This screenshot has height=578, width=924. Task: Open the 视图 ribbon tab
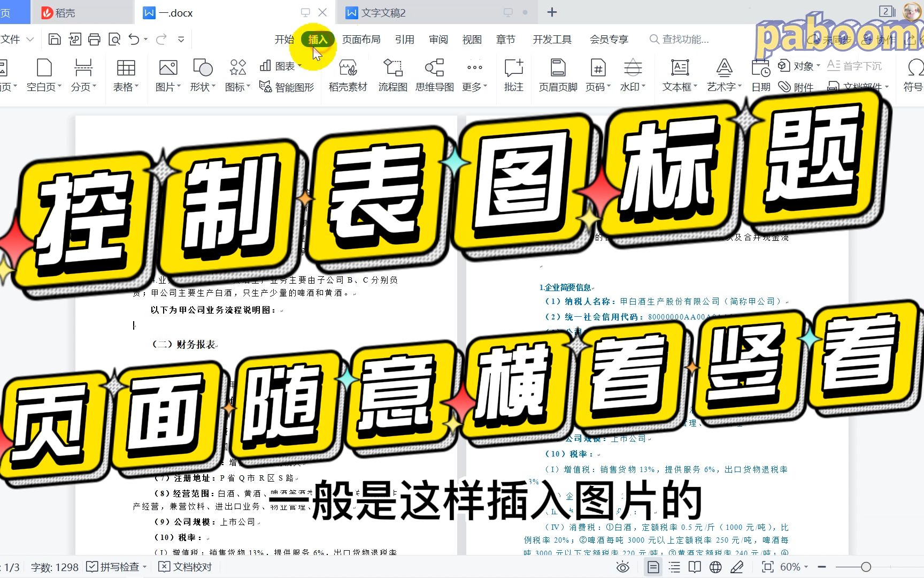(472, 40)
